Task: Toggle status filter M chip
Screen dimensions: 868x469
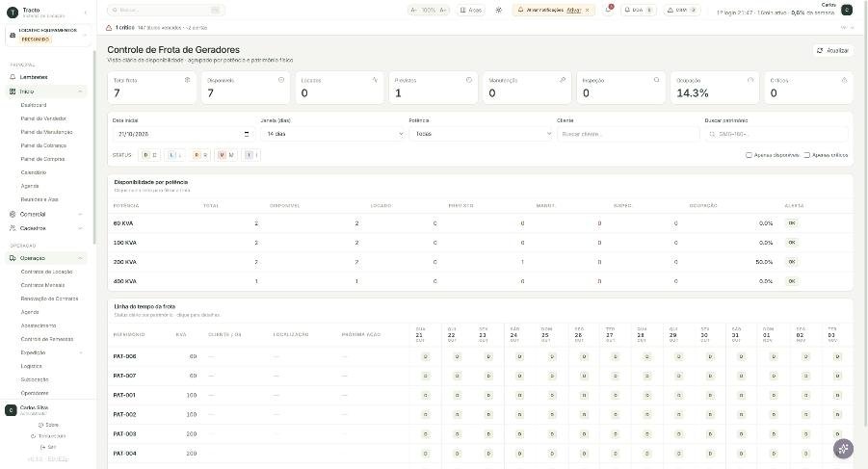Action: [225, 155]
